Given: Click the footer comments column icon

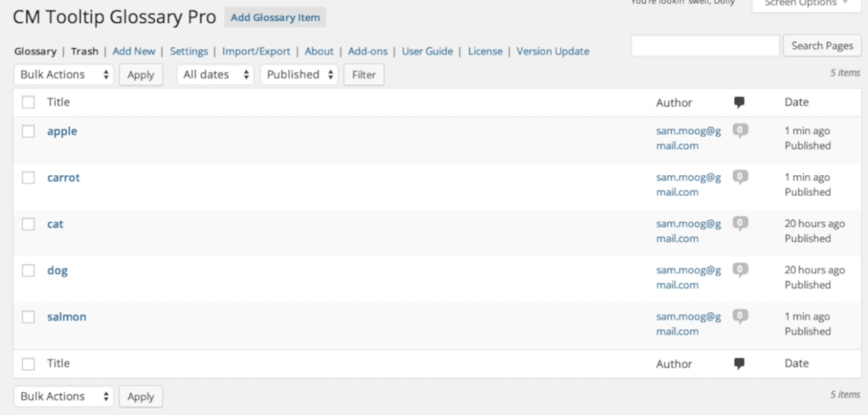Looking at the screenshot, I should (x=739, y=364).
